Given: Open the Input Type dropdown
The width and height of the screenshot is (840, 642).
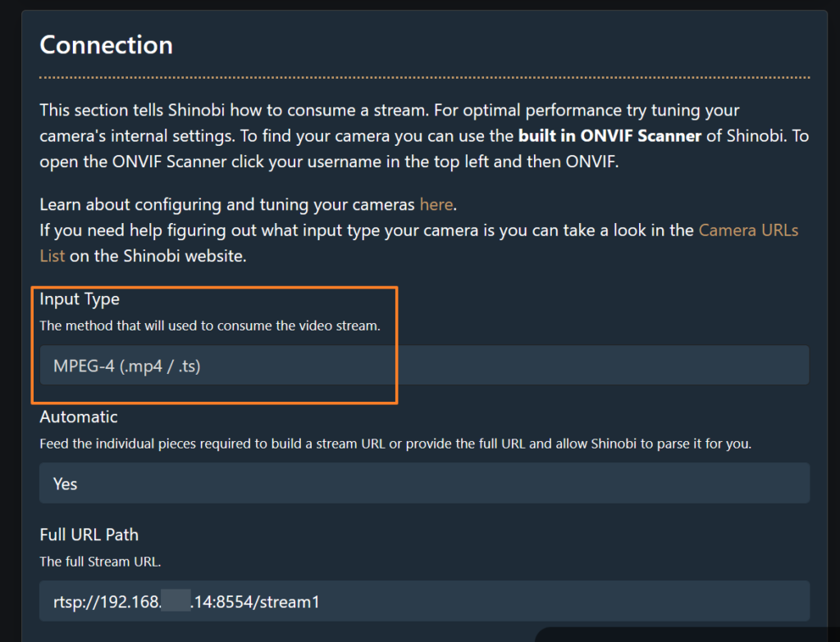Looking at the screenshot, I should (x=424, y=365).
